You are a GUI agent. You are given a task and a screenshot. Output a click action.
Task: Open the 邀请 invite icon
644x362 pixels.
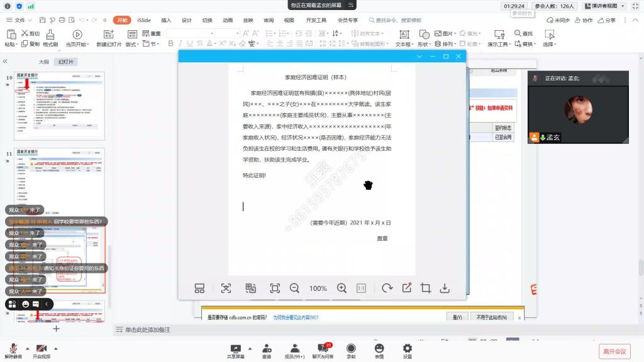pos(267,350)
